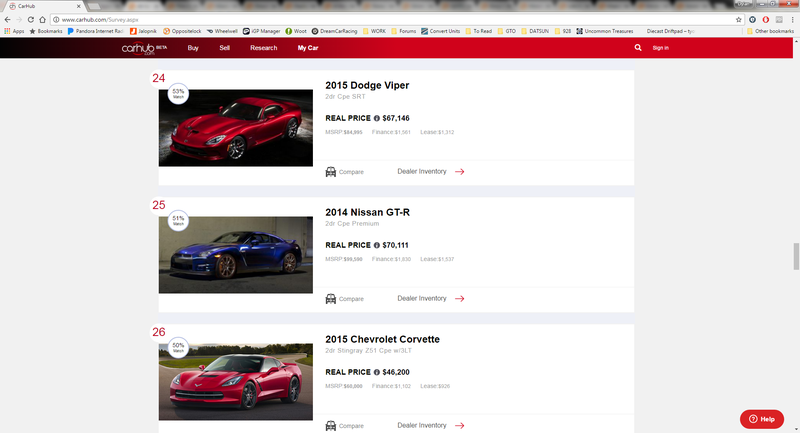The height and width of the screenshot is (433, 800).
Task: Click the $67,146 Viper real price
Action: click(396, 118)
